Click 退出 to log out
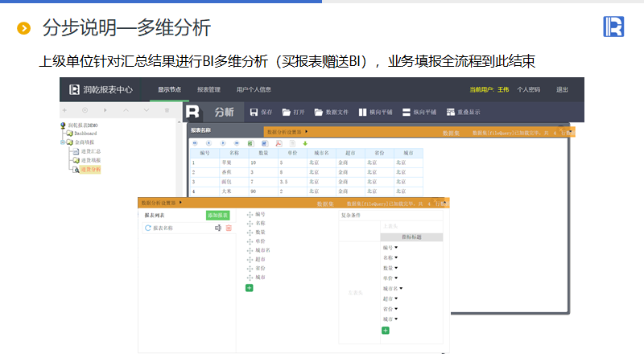The image size is (644, 362). [562, 89]
